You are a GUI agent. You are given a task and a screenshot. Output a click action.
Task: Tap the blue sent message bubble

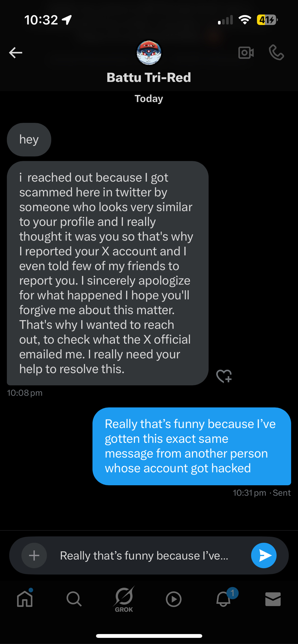coord(192,446)
